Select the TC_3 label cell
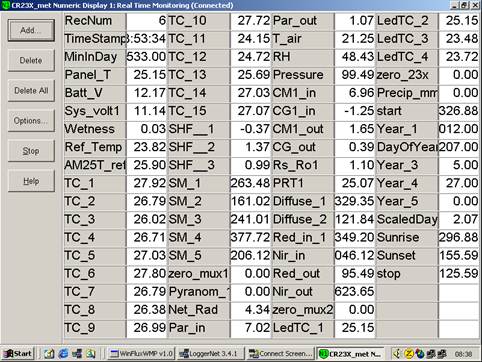Viewport: 482px width, 362px height. coord(95,219)
